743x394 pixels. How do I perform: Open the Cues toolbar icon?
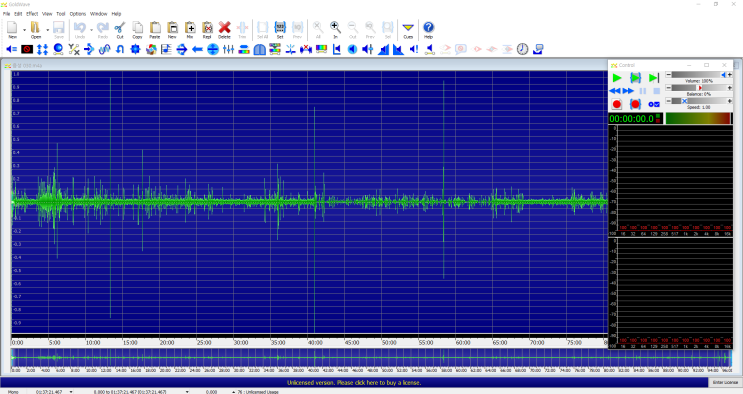coord(408,29)
